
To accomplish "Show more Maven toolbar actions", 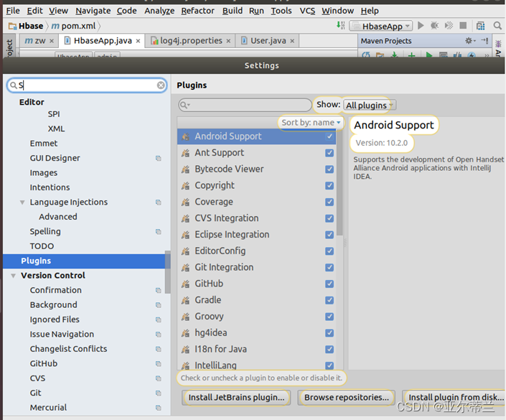I will (487, 55).
